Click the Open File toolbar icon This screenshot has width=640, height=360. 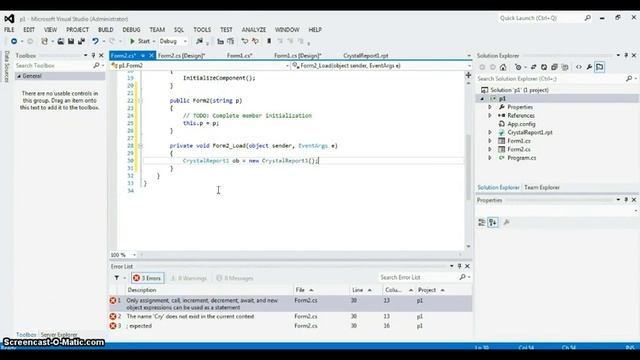point(60,41)
